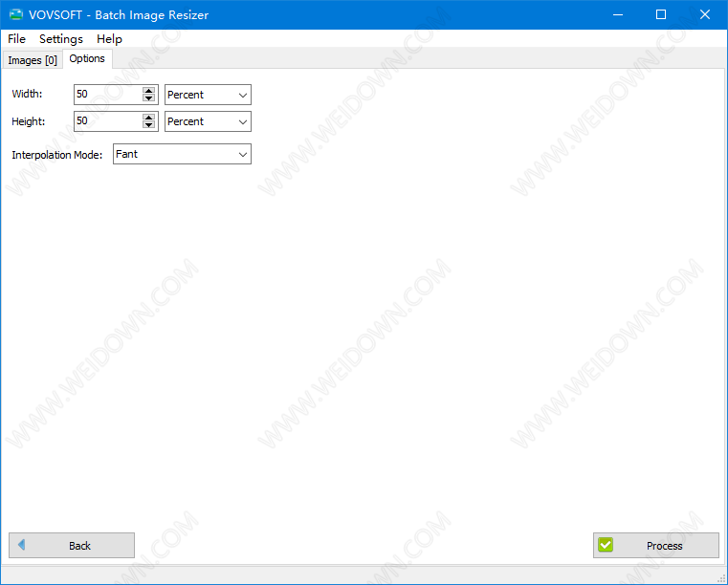Decrease Height with the down spinner arrow

coord(148,125)
